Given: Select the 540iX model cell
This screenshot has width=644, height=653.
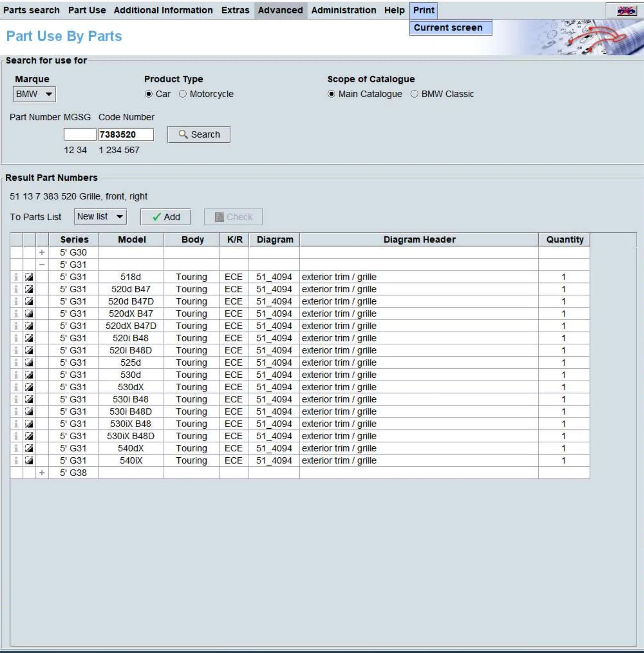Looking at the screenshot, I should tap(131, 461).
